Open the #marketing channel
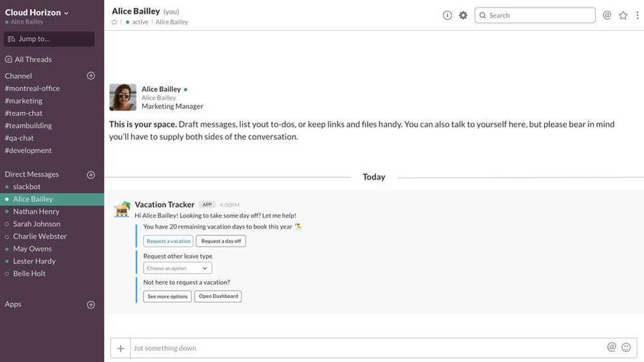Viewport: 644px width, 362px height. [23, 101]
